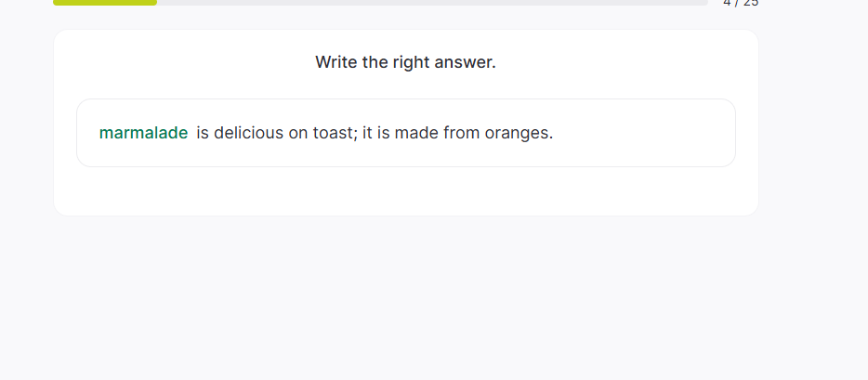Click the 4 / 25 question counter
The width and height of the screenshot is (868, 380).
[741, 3]
